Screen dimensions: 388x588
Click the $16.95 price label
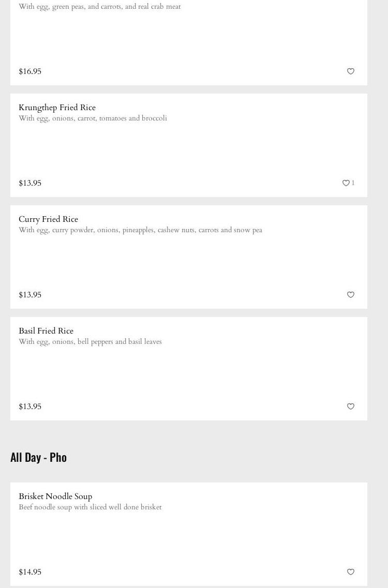tap(30, 71)
